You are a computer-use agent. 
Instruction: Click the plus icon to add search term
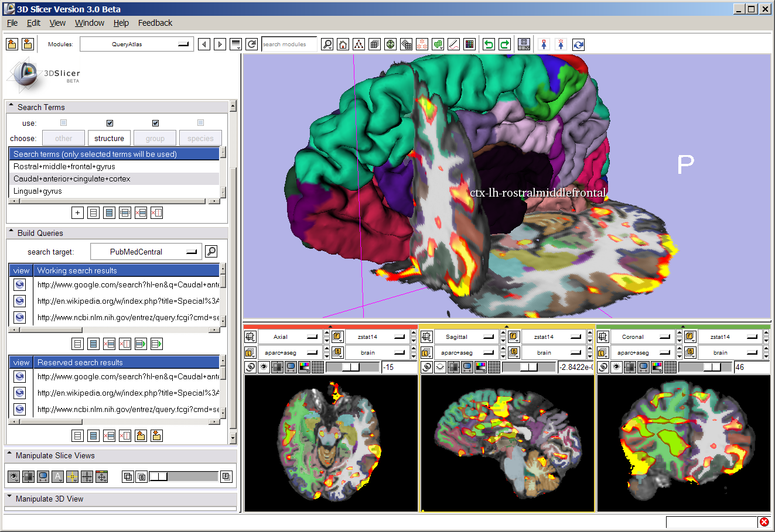[x=77, y=213]
